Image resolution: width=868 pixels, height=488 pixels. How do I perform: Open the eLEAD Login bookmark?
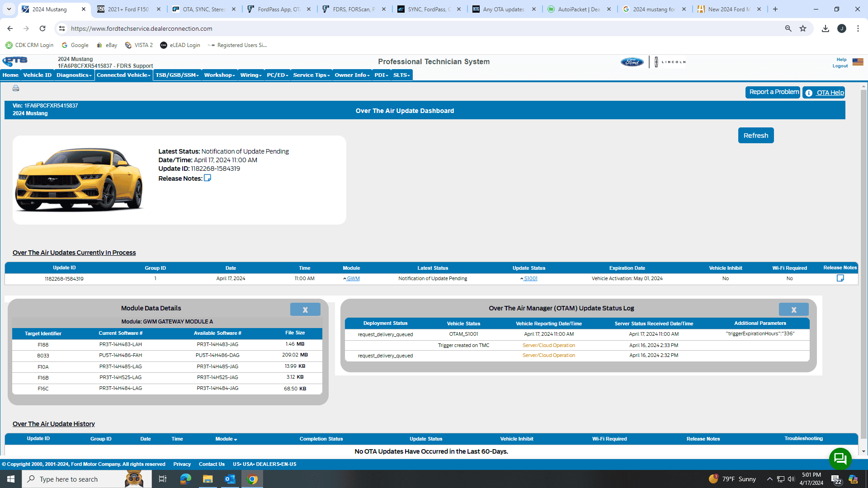(180, 45)
